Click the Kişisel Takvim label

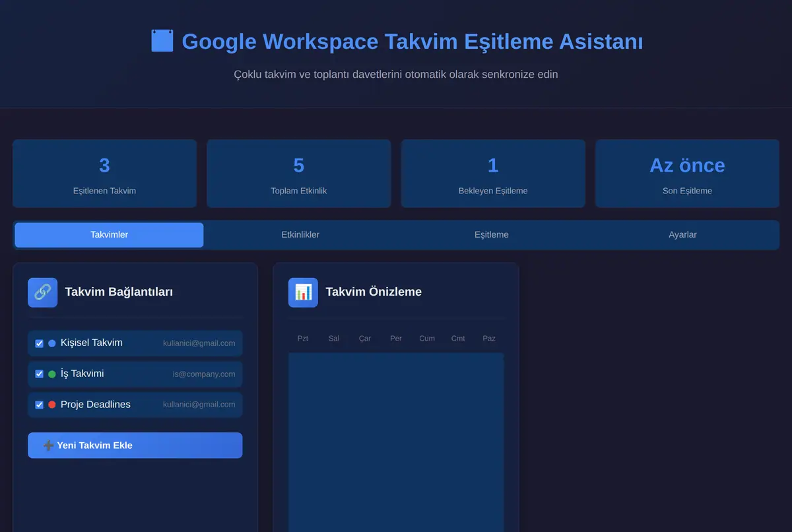pos(91,343)
